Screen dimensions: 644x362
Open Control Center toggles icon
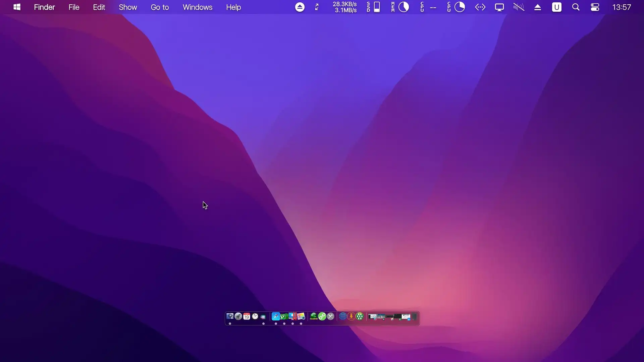point(595,7)
